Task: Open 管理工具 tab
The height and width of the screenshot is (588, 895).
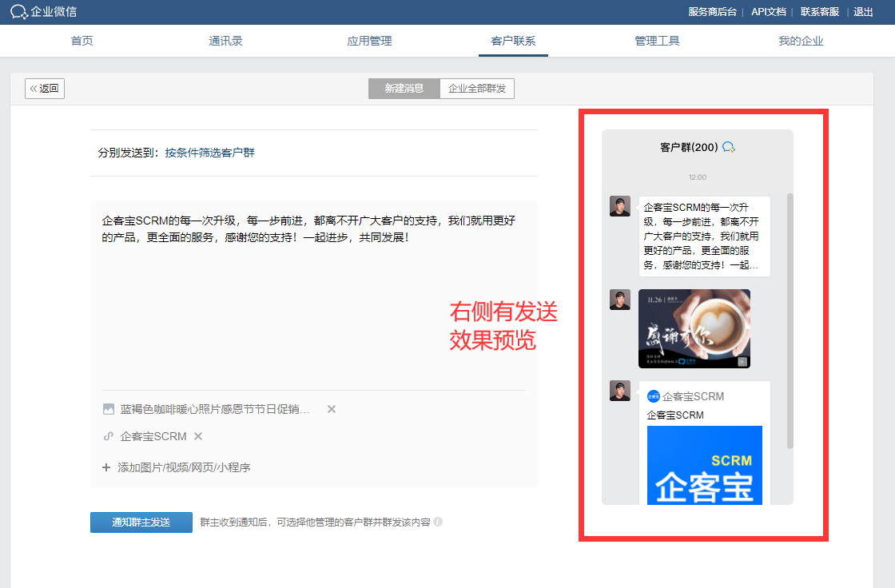Action: click(657, 41)
